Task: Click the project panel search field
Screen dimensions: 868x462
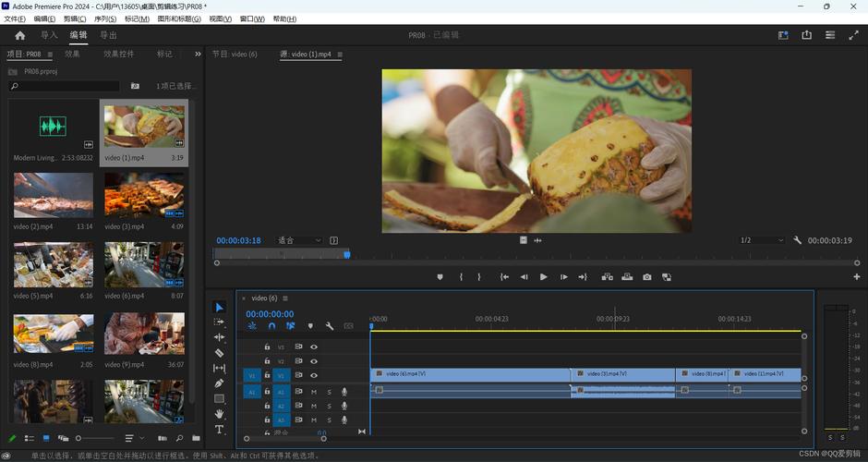Action: click(65, 86)
